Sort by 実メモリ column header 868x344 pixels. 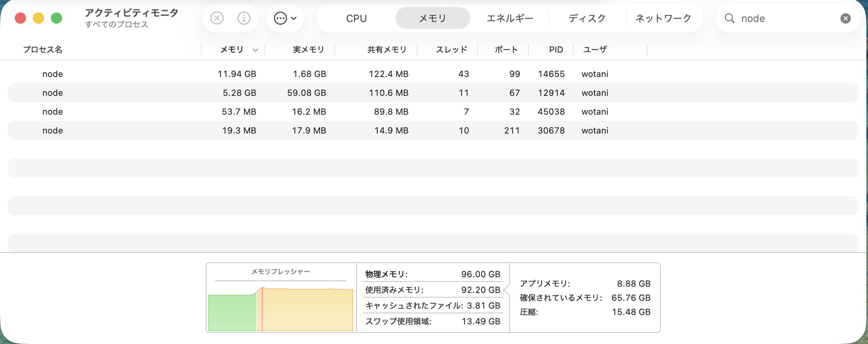click(x=308, y=50)
